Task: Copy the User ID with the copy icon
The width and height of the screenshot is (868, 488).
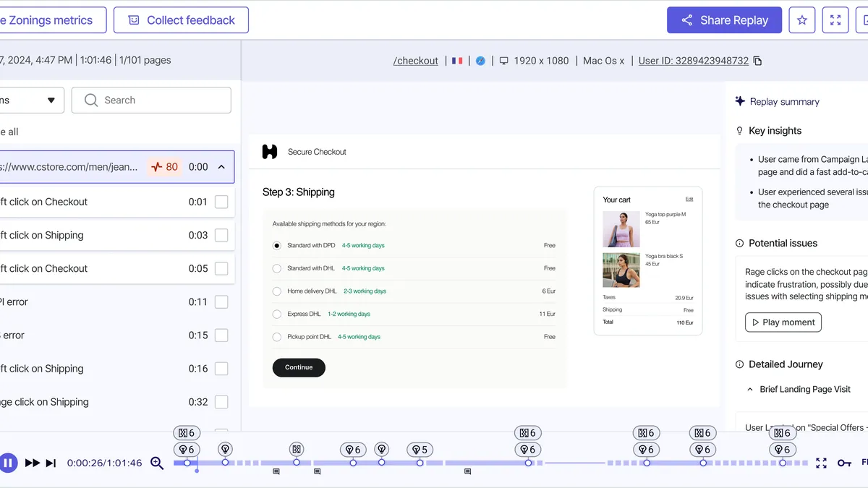Action: tap(757, 61)
